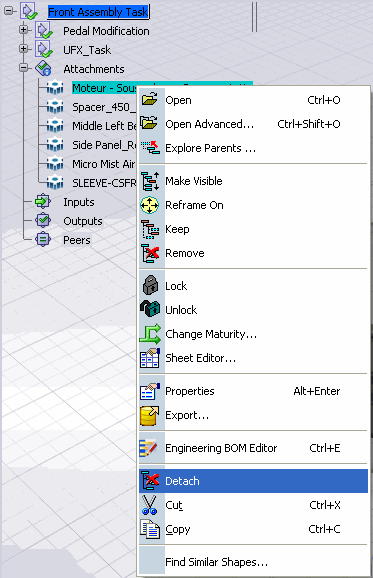
Task: Click the Front Assembly Task node icon
Action: coord(28,11)
